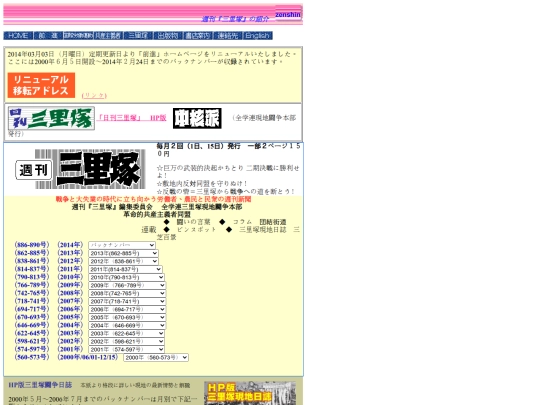Click the 闘いの言葉 section label
The height and width of the screenshot is (405, 540).
[x=193, y=222]
